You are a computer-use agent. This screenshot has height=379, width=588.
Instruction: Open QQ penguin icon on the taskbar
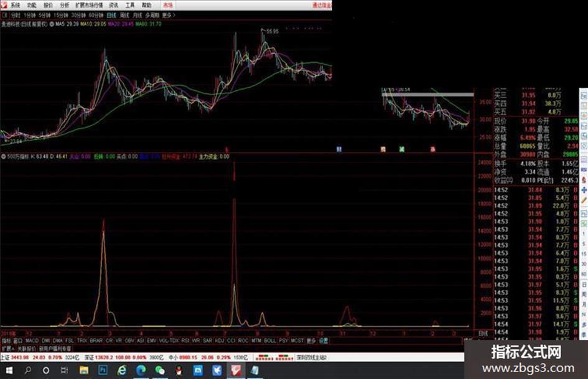179,371
